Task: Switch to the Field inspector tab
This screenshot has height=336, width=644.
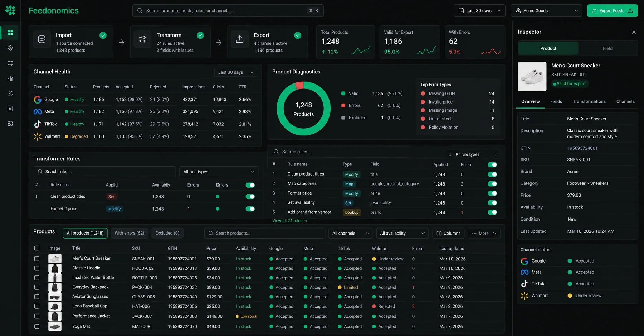Action: coord(607,48)
